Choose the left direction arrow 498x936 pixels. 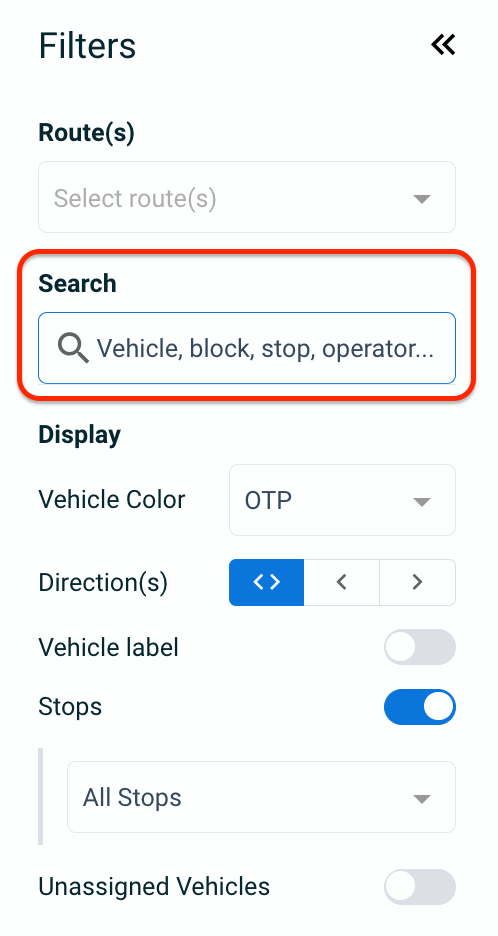[x=342, y=582]
